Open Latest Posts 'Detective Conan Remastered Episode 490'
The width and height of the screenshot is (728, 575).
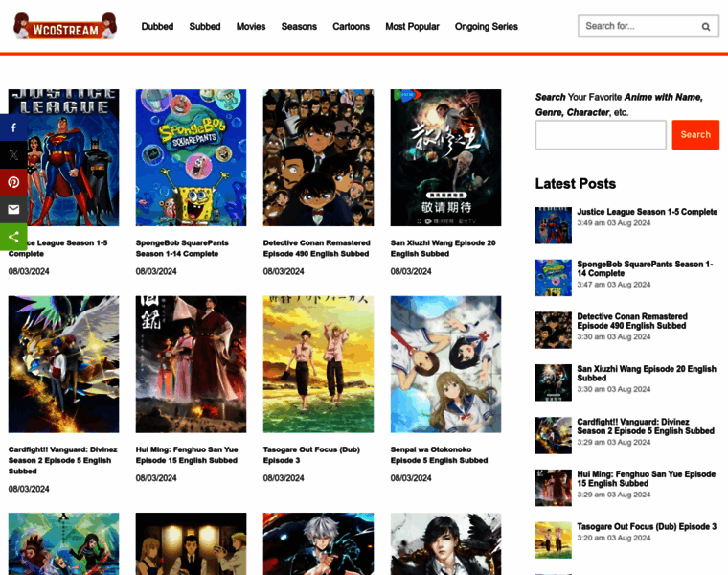632,321
